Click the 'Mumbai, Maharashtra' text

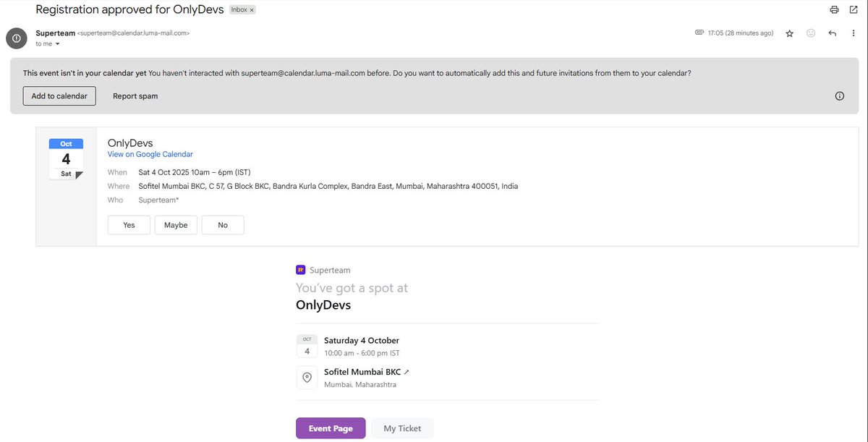[x=360, y=384]
